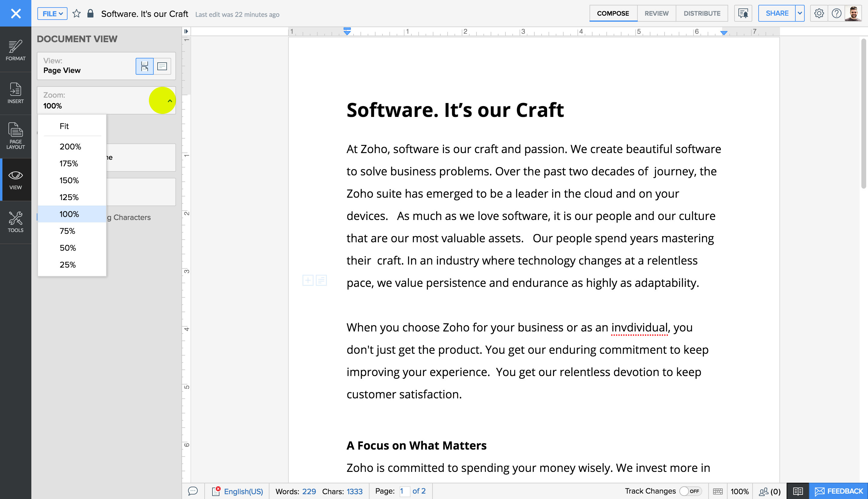
Task: Collapse the Zoom dropdown arrow
Action: click(x=170, y=101)
